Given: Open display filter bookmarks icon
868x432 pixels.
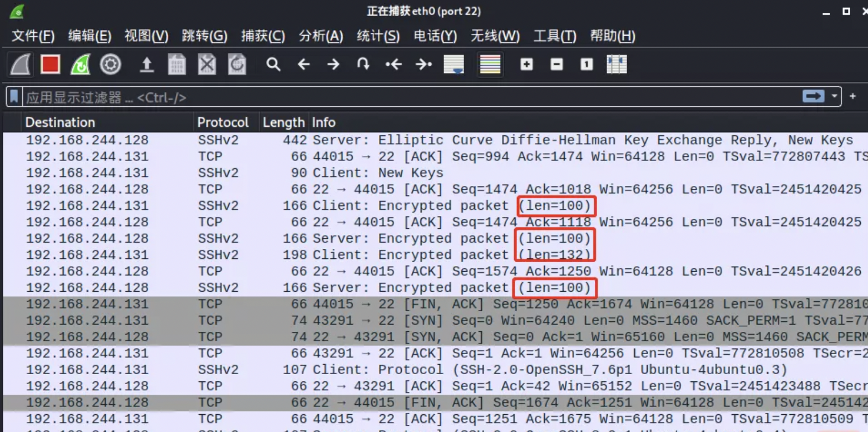Looking at the screenshot, I should [14, 97].
